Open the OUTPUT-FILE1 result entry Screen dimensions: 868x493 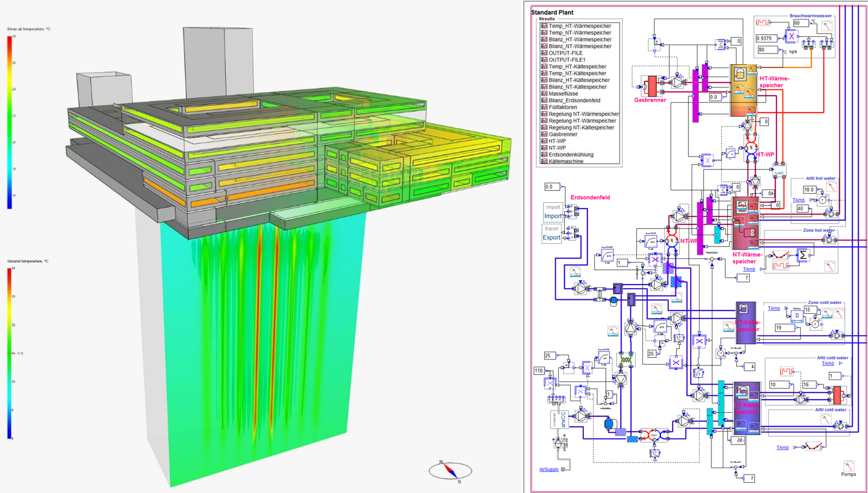[567, 60]
